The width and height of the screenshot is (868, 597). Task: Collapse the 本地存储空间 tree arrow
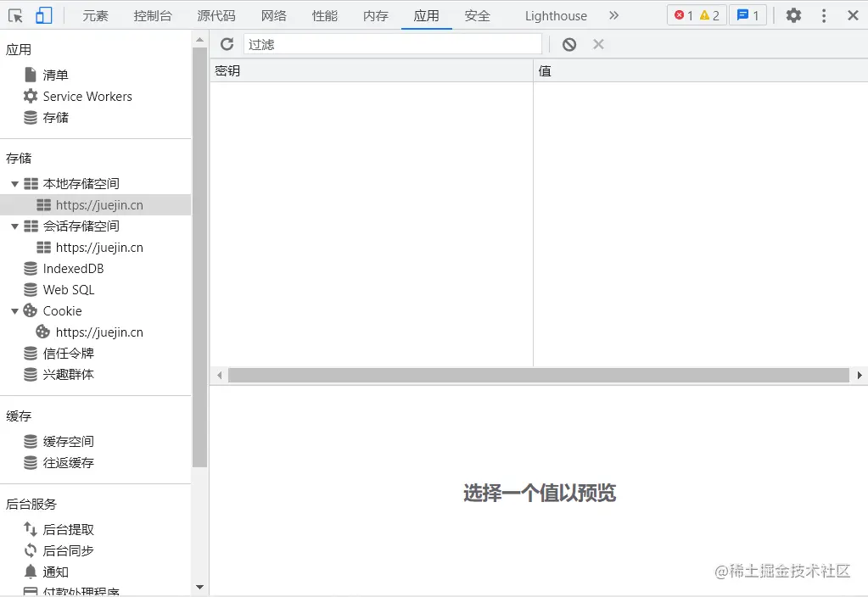[15, 184]
